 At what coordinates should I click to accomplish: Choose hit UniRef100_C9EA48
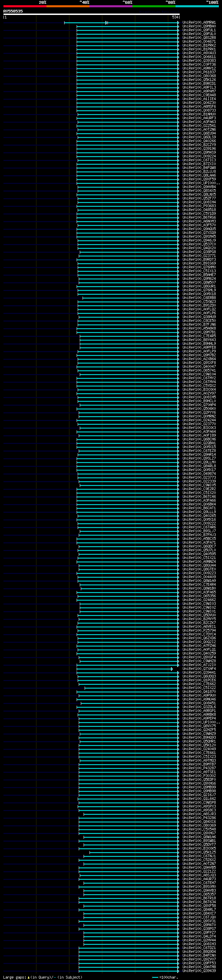coord(199,95)
